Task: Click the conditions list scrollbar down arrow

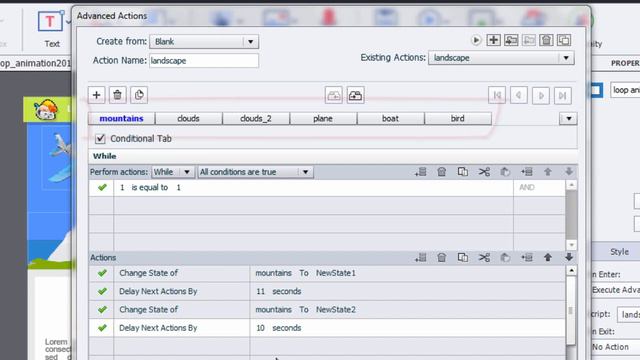Action: point(571,245)
